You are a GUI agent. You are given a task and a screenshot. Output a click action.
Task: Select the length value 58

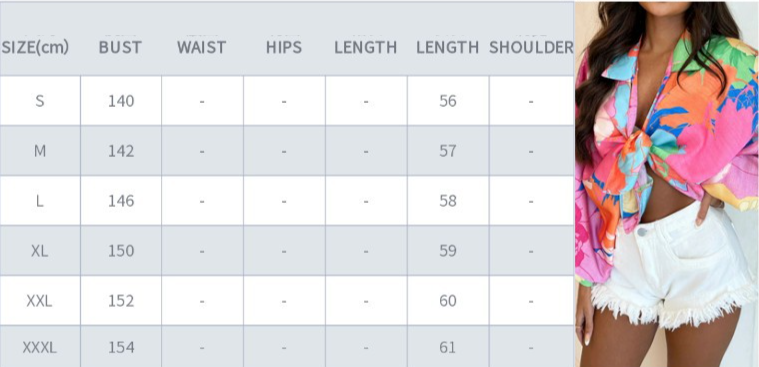click(x=448, y=201)
